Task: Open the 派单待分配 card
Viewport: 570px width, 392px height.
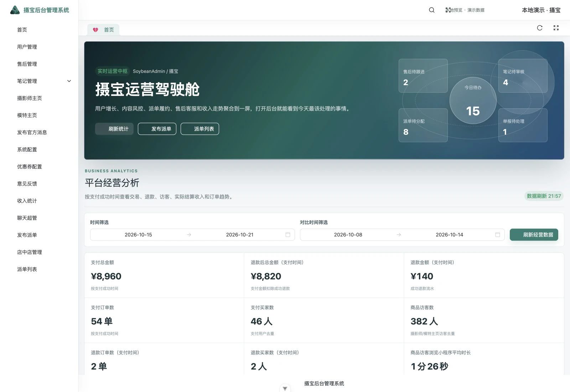Action: pyautogui.click(x=423, y=125)
